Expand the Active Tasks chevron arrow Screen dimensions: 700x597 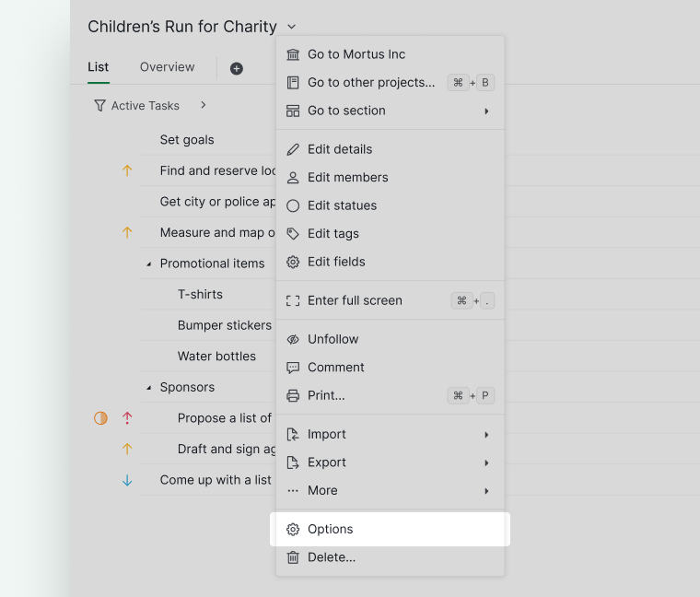[204, 105]
